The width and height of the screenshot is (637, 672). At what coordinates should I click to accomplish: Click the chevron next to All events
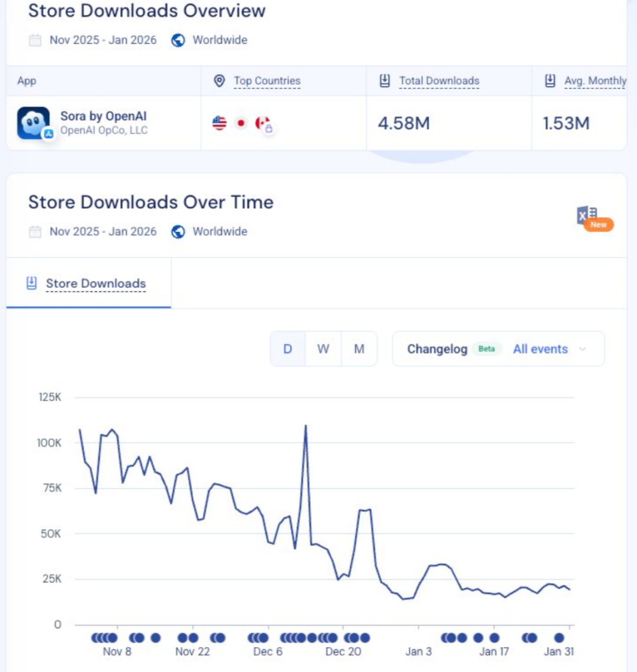point(583,349)
